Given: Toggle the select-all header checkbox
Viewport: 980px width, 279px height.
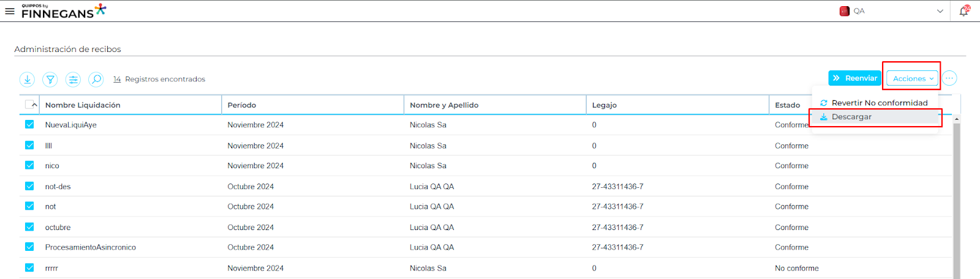Looking at the screenshot, I should click(x=29, y=105).
